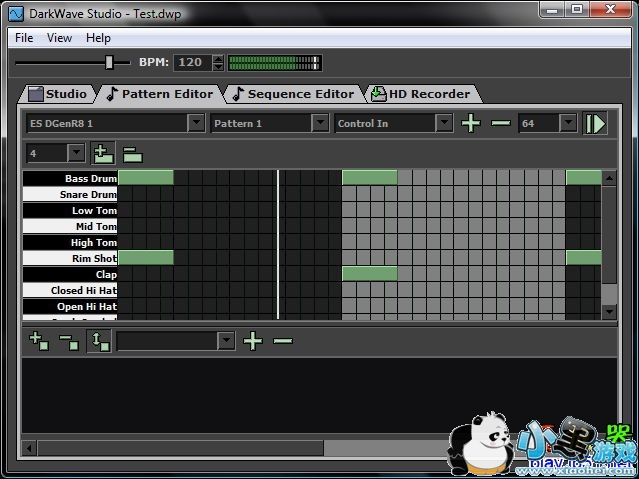Viewport: 639px width, 479px height.
Task: Maximize the DarkWave Studio window
Action: tap(577, 9)
